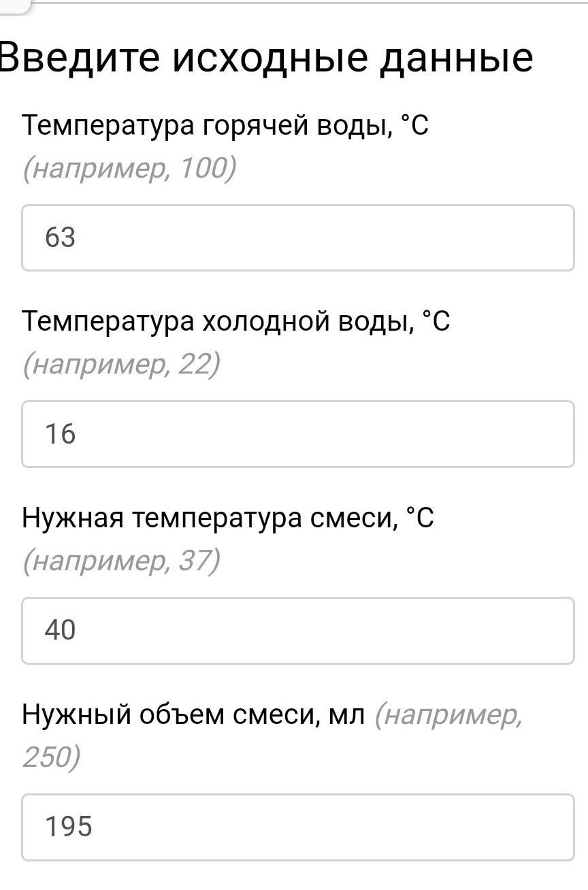This screenshot has height=890, width=588.
Task: Click the italic 'например,' after 'смеси, мл'
Action: click(x=449, y=714)
